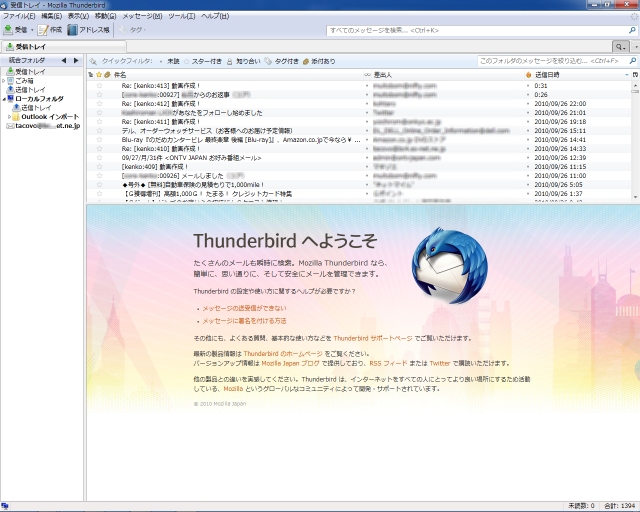Click the 受信 (Get Mail) toolbar icon
Image resolution: width=640 pixels, height=512 pixels.
[8, 30]
